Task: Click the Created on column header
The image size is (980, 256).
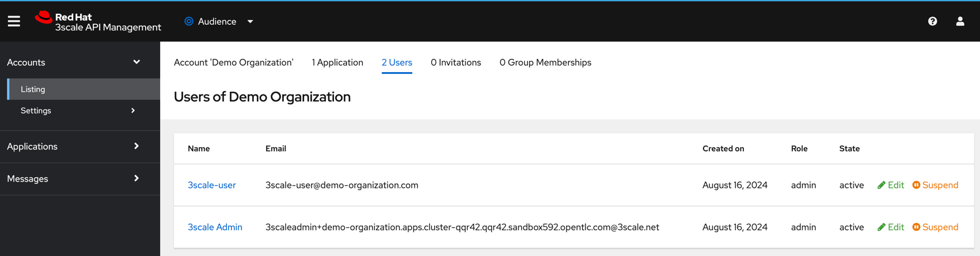Action: click(x=723, y=149)
